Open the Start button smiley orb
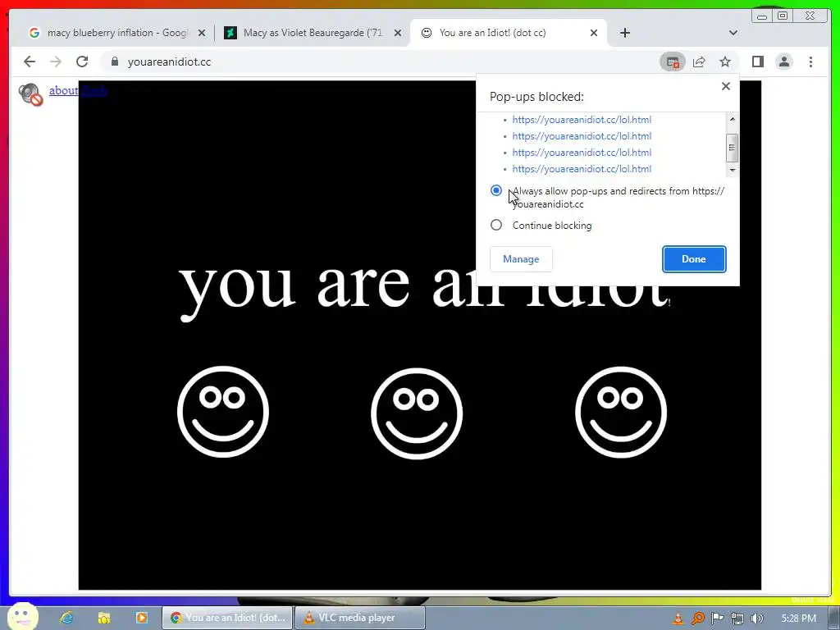Screen dimensions: 840x630 [x=23, y=616]
